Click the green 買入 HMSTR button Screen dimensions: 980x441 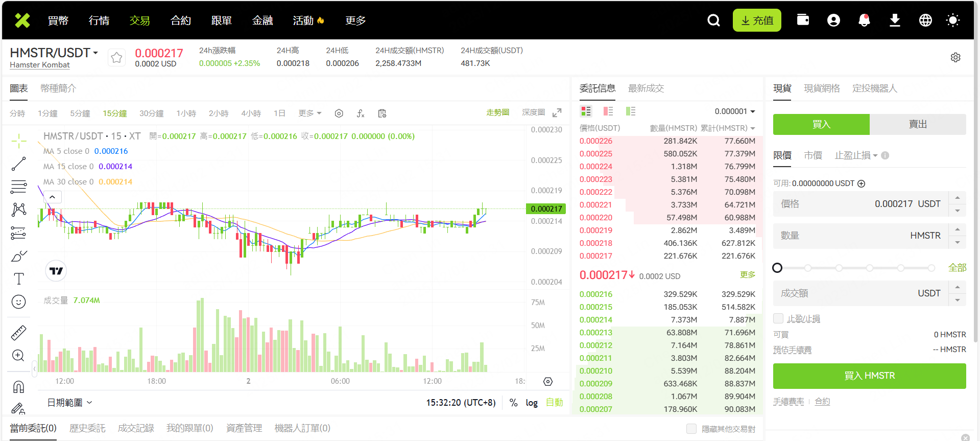click(869, 376)
